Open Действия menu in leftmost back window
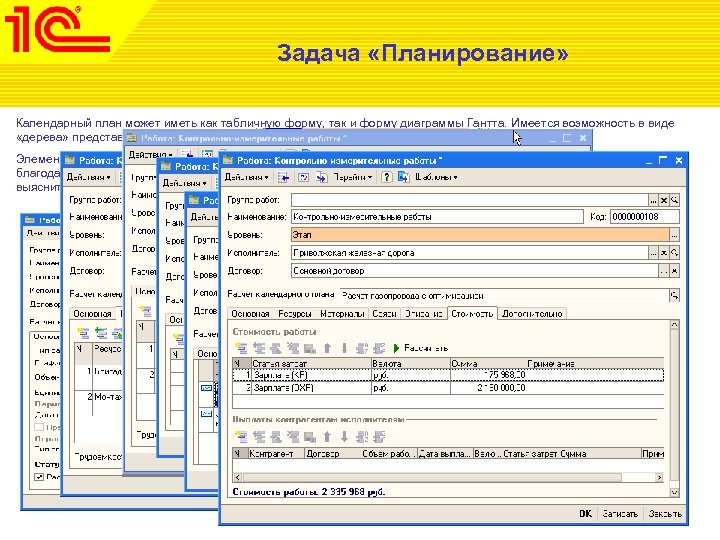The image size is (720, 540). tap(42, 233)
